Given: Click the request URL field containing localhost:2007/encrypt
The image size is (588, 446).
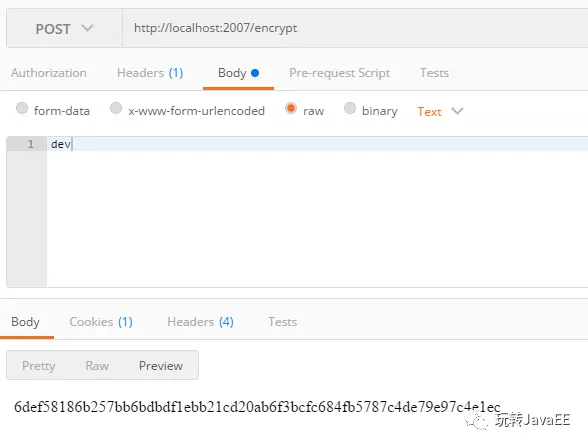Looking at the screenshot, I should click(355, 29).
